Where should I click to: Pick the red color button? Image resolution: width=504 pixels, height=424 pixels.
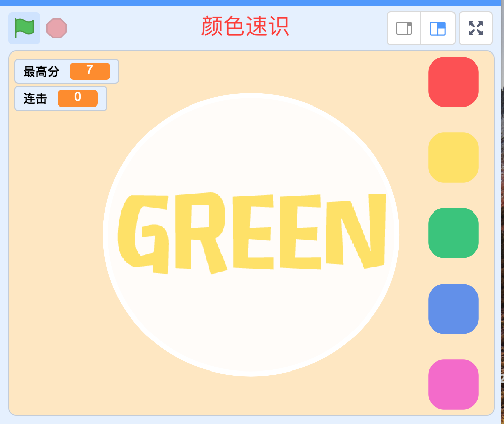pyautogui.click(x=453, y=82)
